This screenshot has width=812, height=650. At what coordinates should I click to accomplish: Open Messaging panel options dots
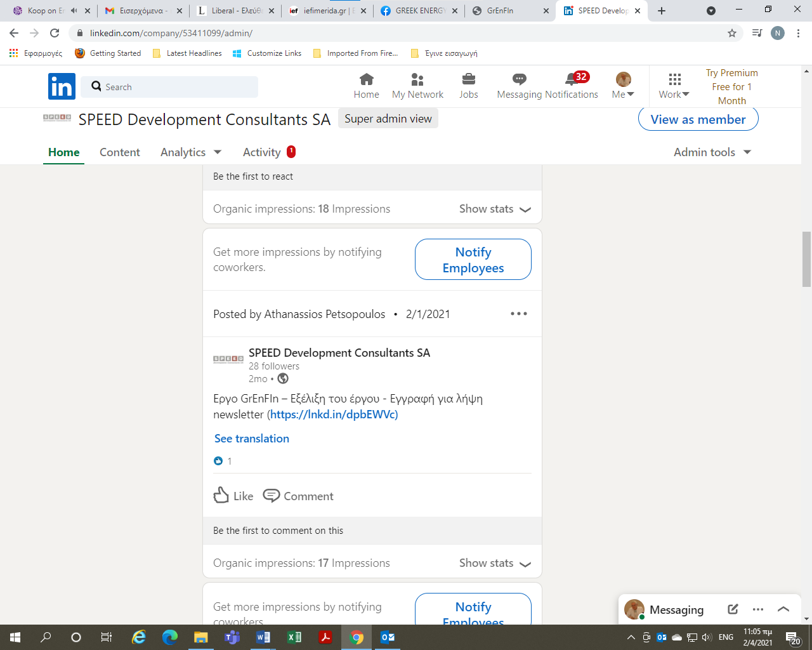tap(758, 609)
